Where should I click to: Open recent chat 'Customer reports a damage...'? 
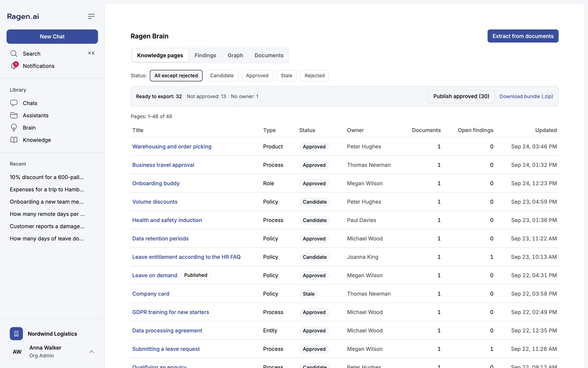pyautogui.click(x=47, y=226)
